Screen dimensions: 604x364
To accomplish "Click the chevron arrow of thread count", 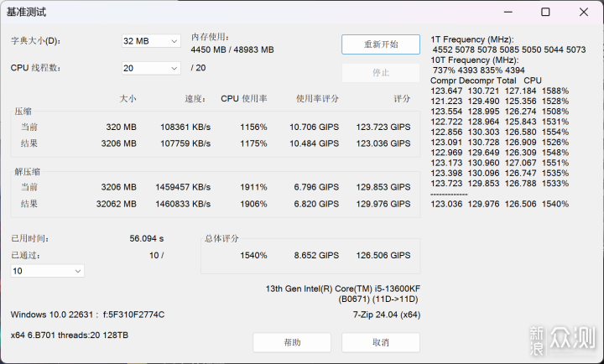I will click(x=174, y=69).
